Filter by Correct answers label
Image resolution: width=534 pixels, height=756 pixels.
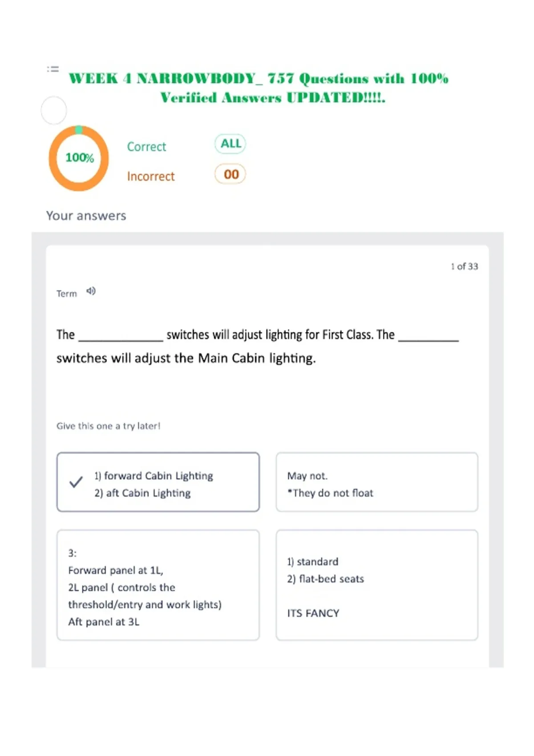146,147
